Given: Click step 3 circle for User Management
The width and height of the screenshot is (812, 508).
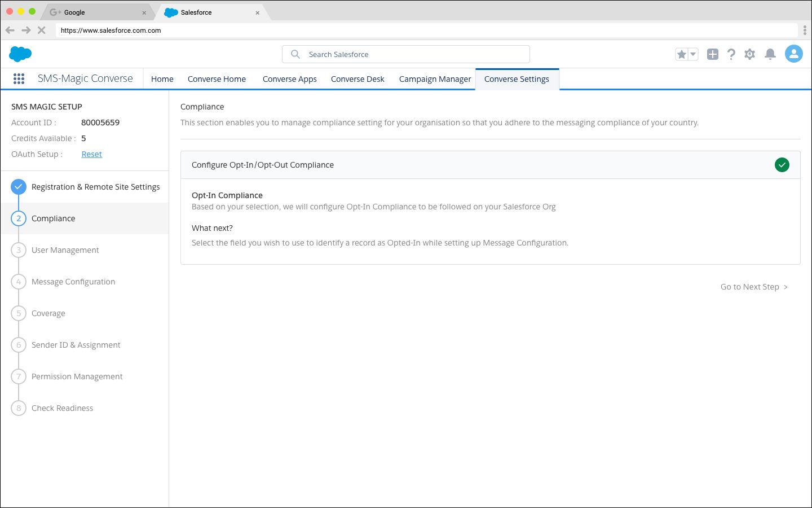Looking at the screenshot, I should point(19,250).
